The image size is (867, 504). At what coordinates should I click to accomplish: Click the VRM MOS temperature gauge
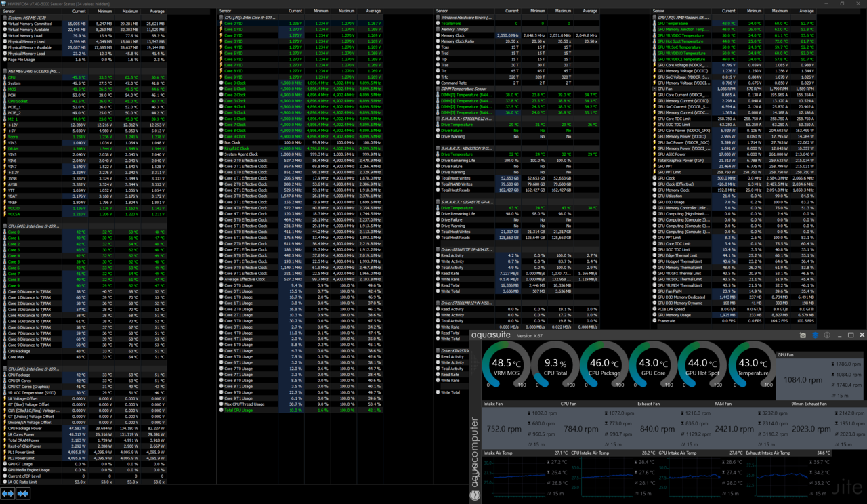[507, 366]
